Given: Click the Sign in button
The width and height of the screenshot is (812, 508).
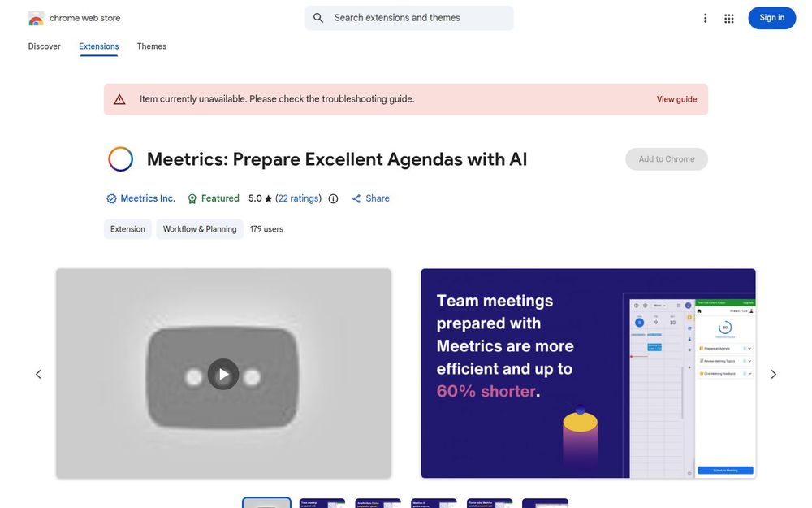Looking at the screenshot, I should click(771, 18).
